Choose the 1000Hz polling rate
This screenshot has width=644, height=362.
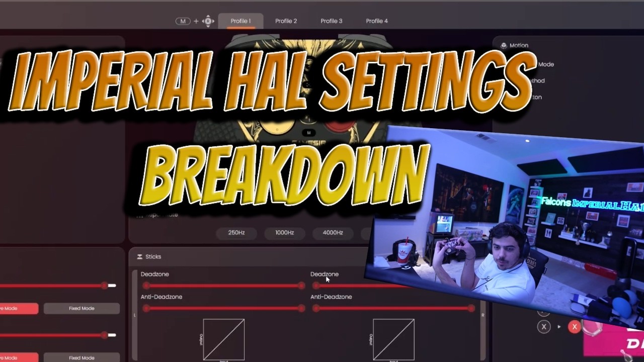[284, 233]
